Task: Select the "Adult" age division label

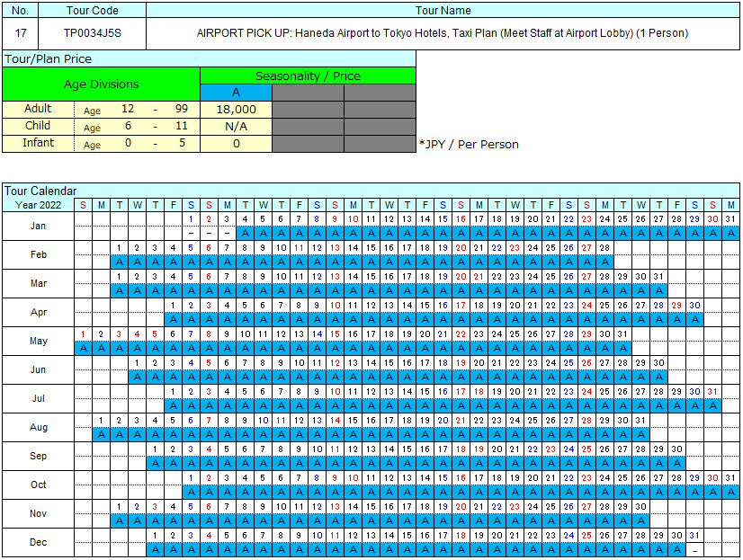Action: pyautogui.click(x=38, y=109)
